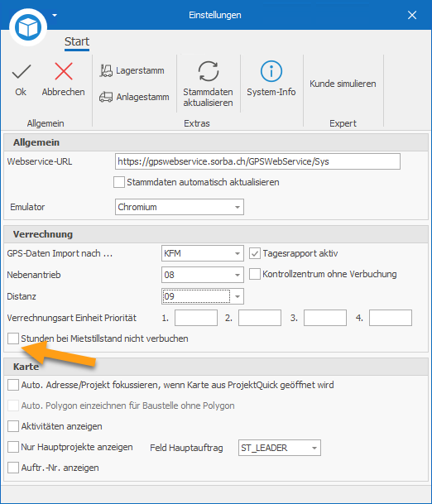
Task: Click Stammdaten aktualisieren refresh icon
Action: pyautogui.click(x=208, y=71)
